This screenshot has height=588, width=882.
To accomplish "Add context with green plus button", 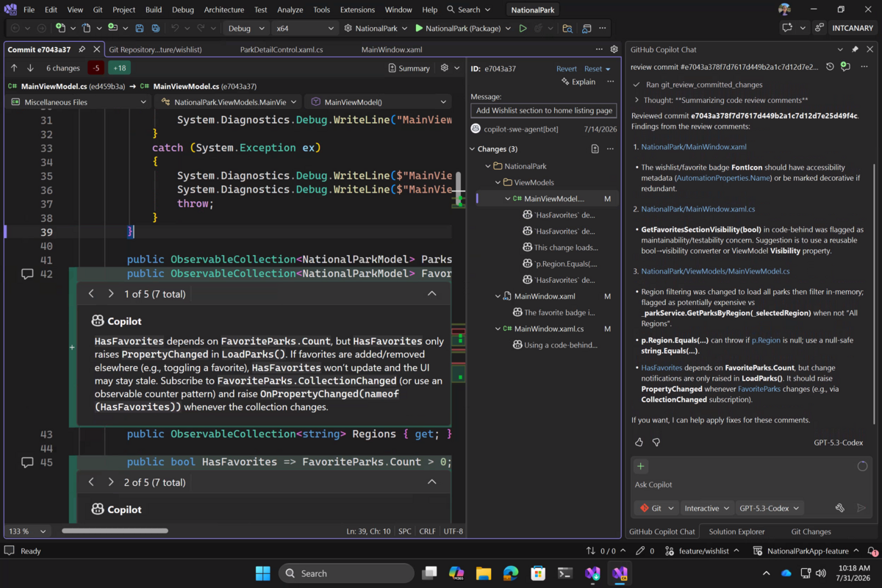I will [640, 466].
